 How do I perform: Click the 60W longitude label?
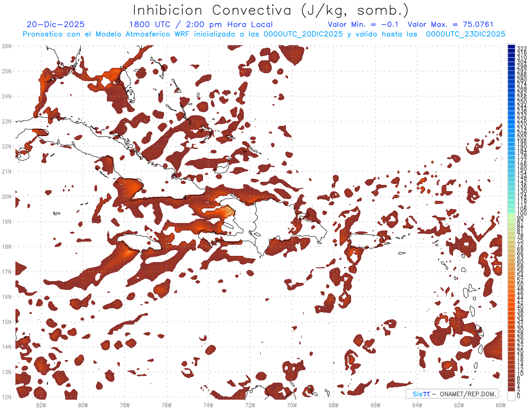[501, 405]
